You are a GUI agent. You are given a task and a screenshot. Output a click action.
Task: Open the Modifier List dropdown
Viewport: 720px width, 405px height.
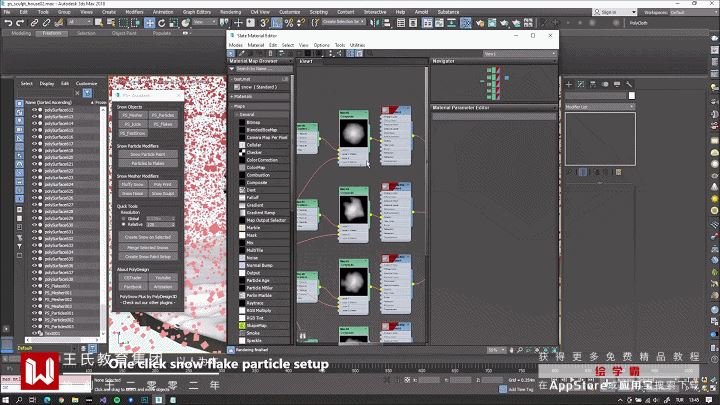pyautogui.click(x=600, y=107)
